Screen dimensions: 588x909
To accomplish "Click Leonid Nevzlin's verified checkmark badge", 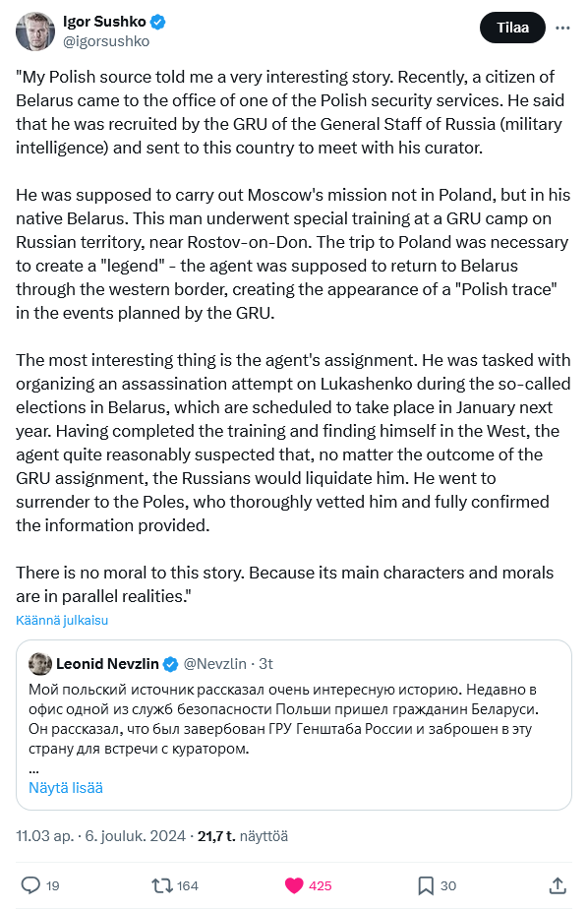I will (170, 664).
